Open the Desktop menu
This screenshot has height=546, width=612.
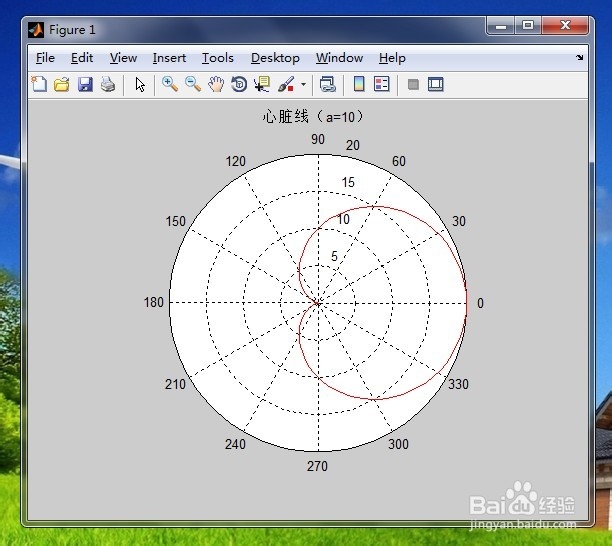[275, 58]
